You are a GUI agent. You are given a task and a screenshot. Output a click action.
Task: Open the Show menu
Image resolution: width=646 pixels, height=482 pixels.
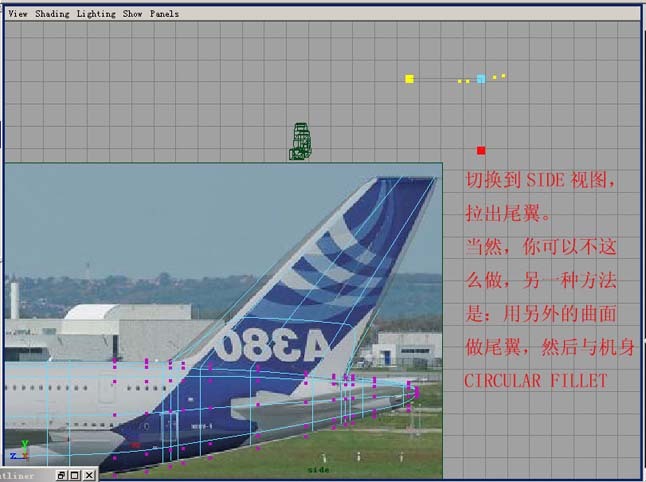(132, 14)
